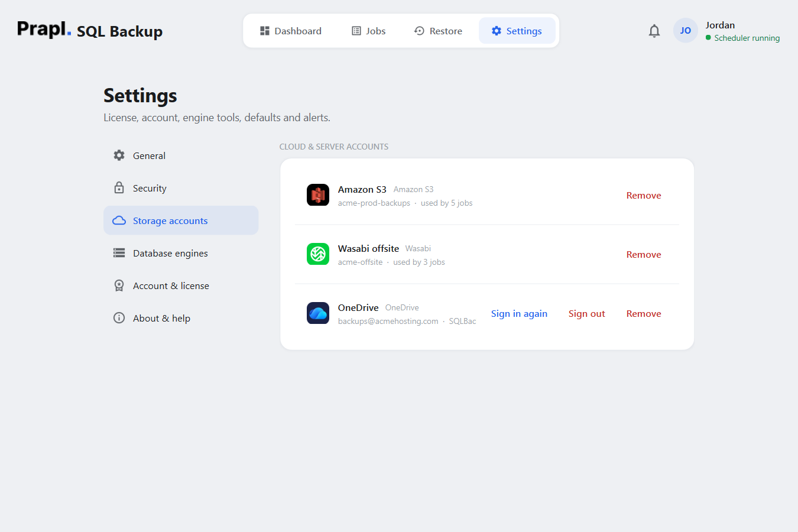
Task: Remove the OneDrive account
Action: coord(644,314)
